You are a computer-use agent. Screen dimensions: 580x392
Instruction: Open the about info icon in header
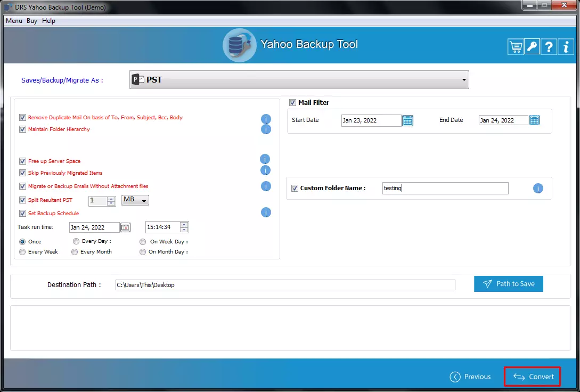click(566, 47)
